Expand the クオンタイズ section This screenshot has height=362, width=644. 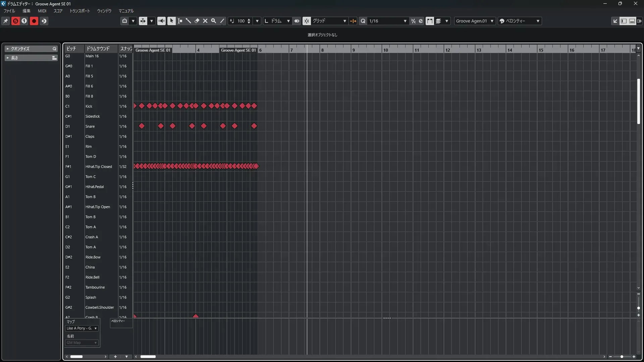point(8,49)
